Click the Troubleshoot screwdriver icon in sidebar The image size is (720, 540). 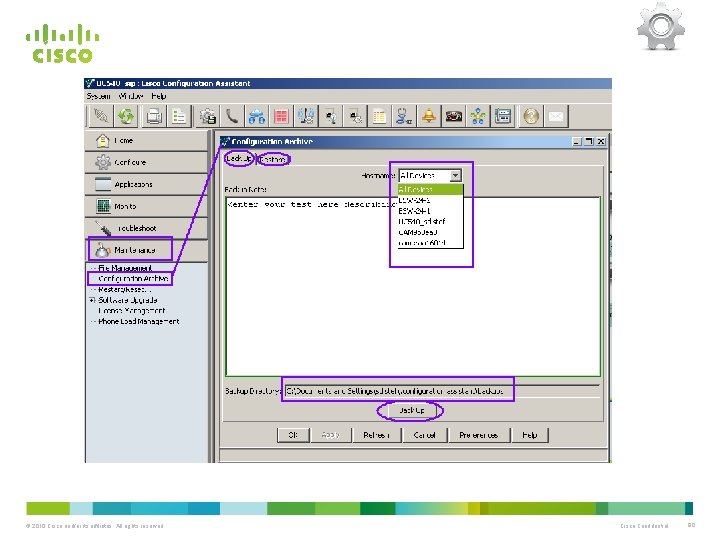pyautogui.click(x=103, y=228)
